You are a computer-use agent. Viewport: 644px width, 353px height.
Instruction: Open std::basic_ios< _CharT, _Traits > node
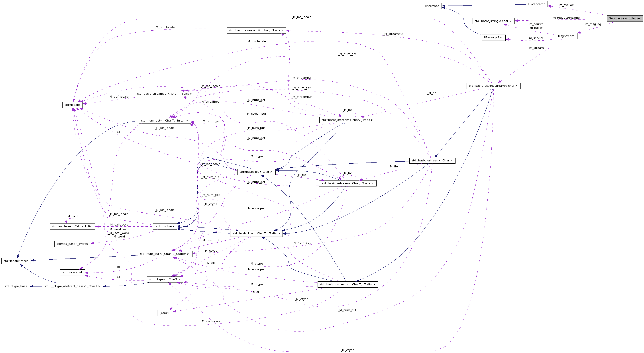pos(256,233)
